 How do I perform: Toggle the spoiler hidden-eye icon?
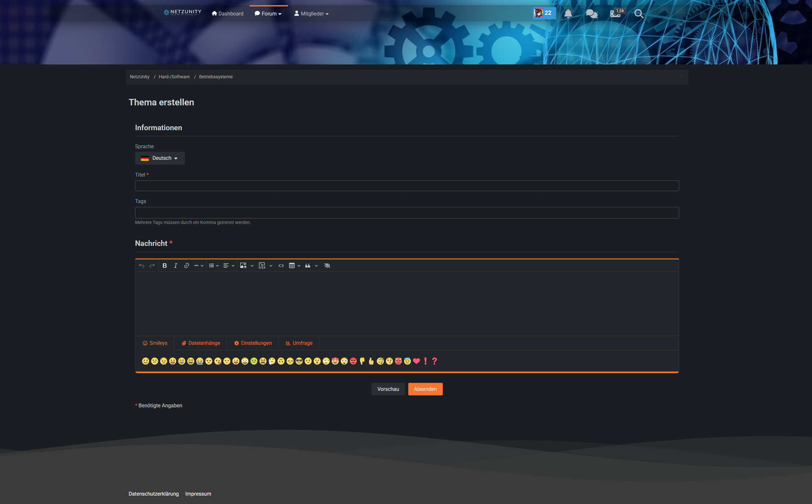point(327,266)
